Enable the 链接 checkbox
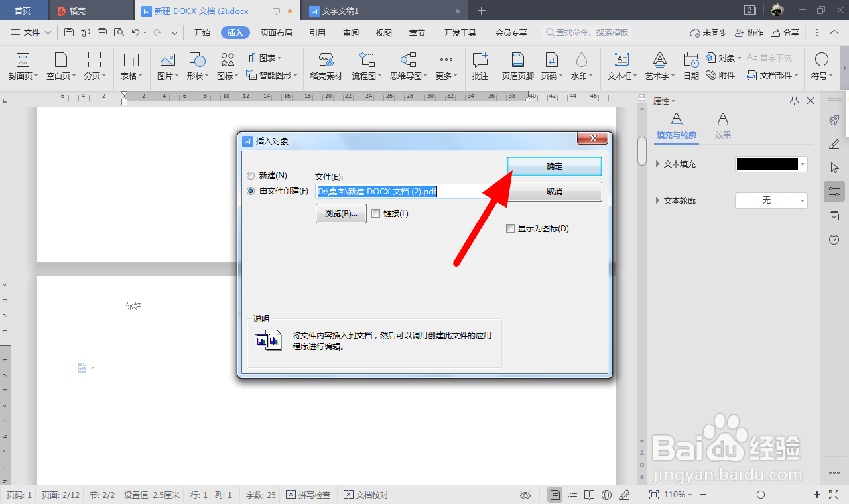Image resolution: width=849 pixels, height=504 pixels. (x=376, y=213)
